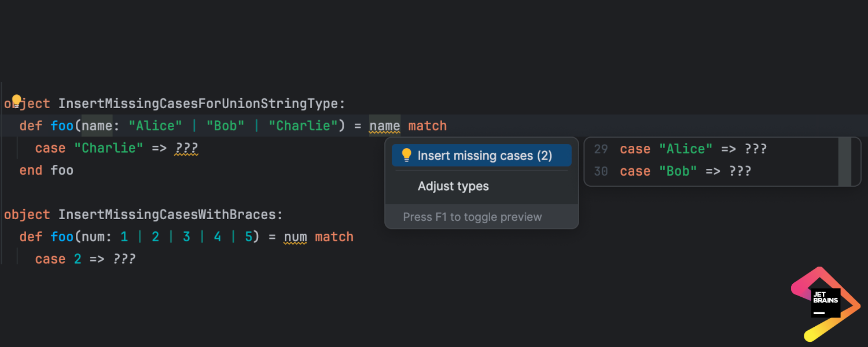Screen dimensions: 868x347
Task: Select Insert missing cases (2)
Action: pos(481,156)
